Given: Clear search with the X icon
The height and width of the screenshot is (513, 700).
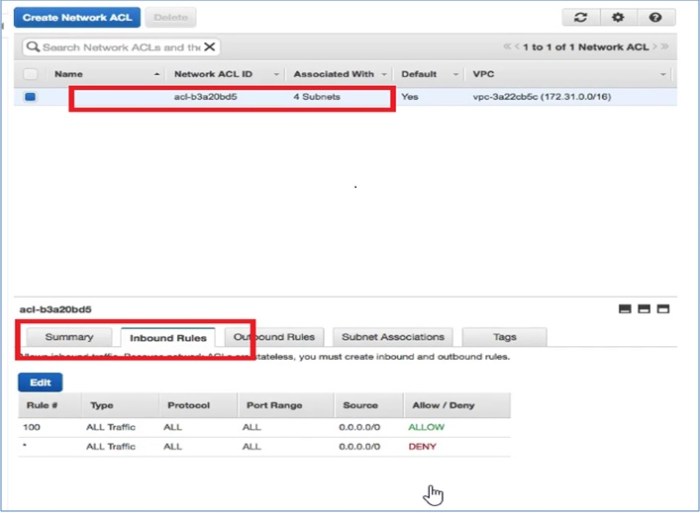Looking at the screenshot, I should 209,47.
